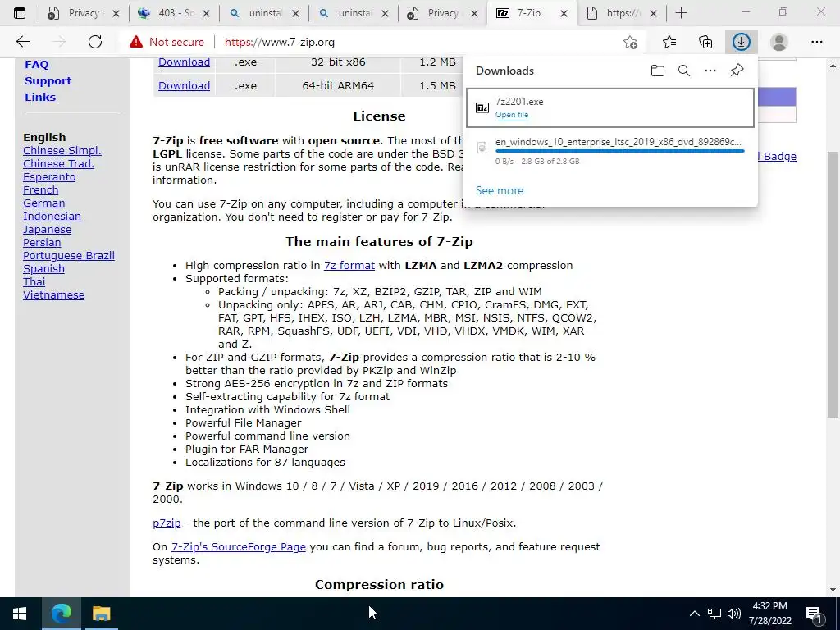This screenshot has width=840, height=630.
Task: Open the Windows Start menu
Action: point(20,614)
